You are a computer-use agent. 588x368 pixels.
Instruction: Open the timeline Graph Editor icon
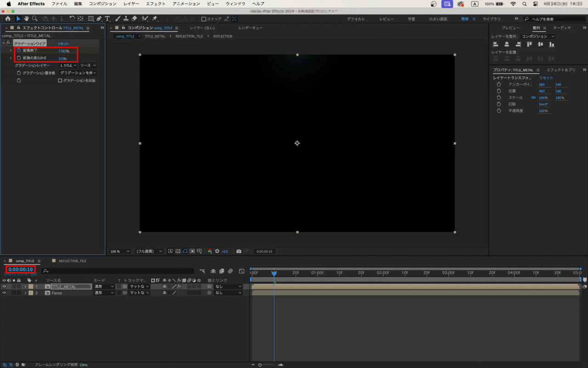[x=242, y=271]
